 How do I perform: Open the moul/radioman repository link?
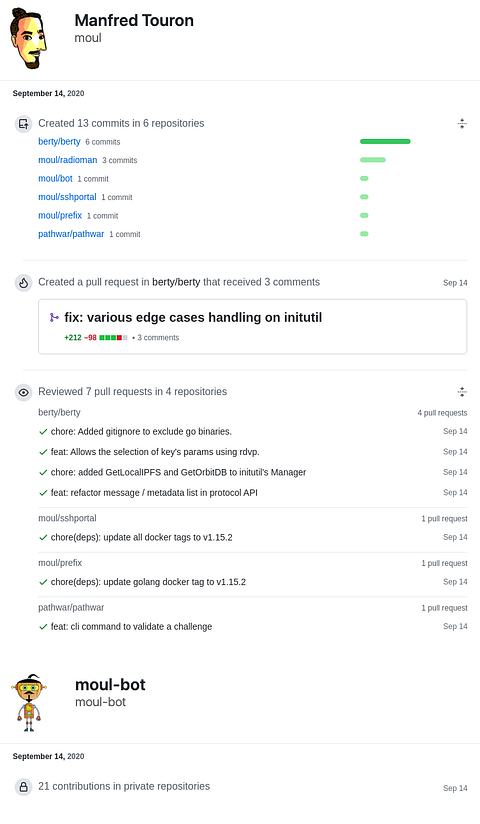(68, 160)
